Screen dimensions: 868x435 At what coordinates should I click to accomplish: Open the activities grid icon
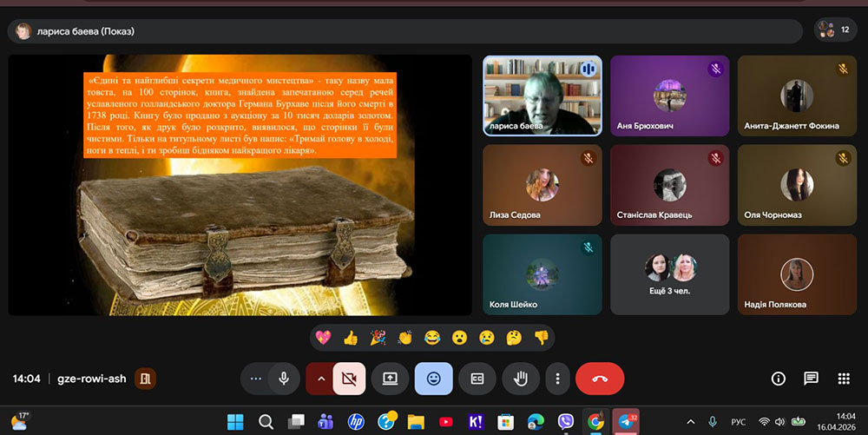(x=843, y=379)
